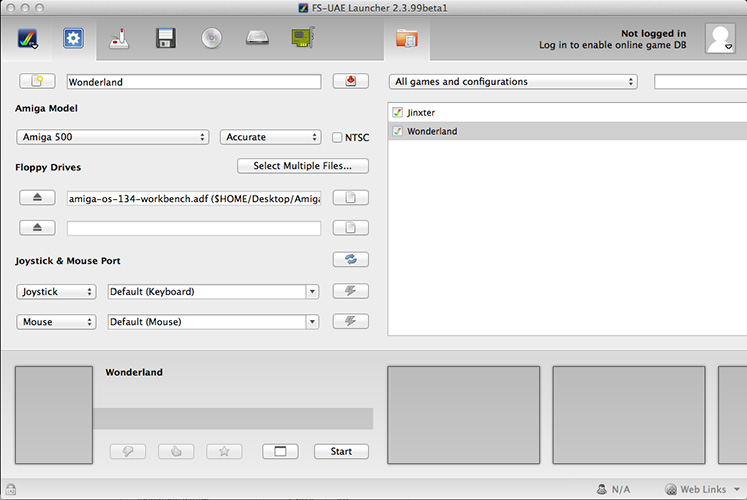Click the Select Multiple Files button

(x=303, y=166)
